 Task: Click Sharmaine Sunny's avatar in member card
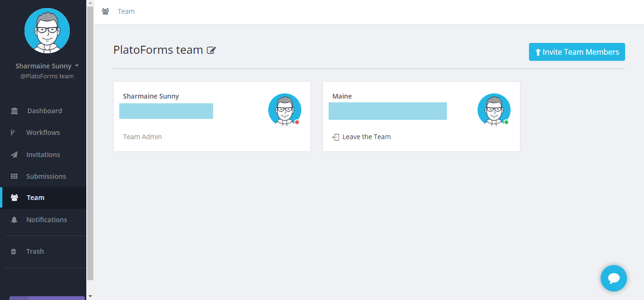(284, 109)
